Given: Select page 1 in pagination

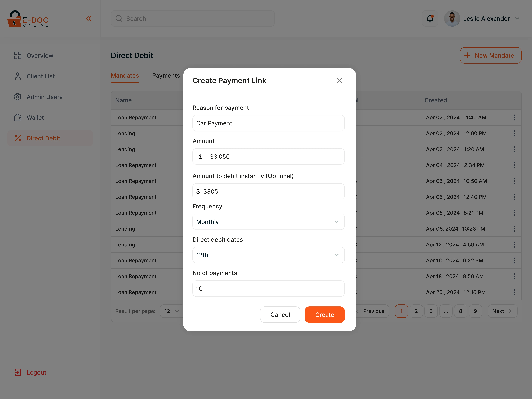Looking at the screenshot, I should 401,311.
